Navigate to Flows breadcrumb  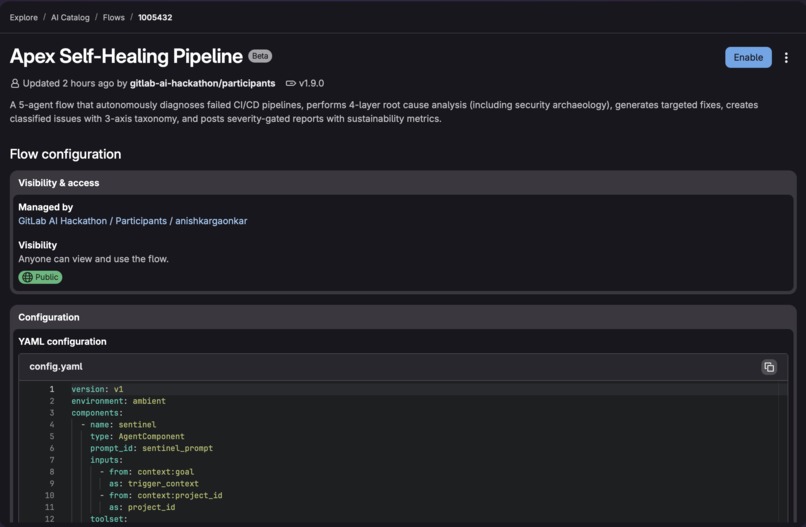114,17
